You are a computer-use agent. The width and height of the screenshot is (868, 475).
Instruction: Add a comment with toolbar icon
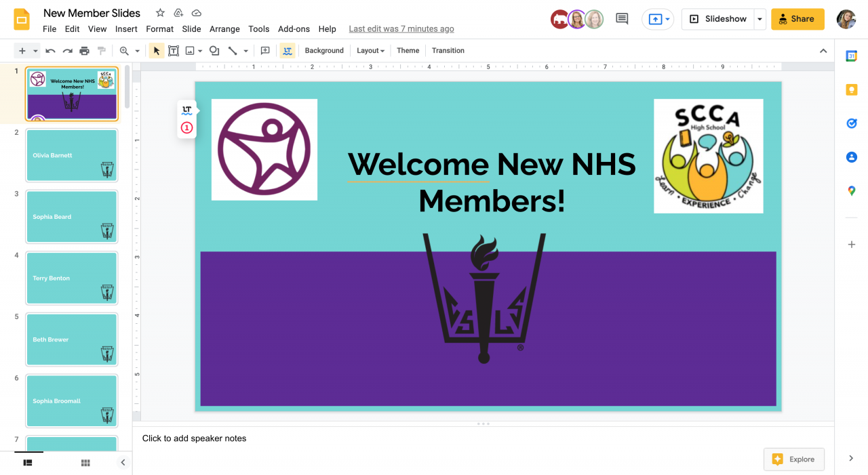[265, 51]
